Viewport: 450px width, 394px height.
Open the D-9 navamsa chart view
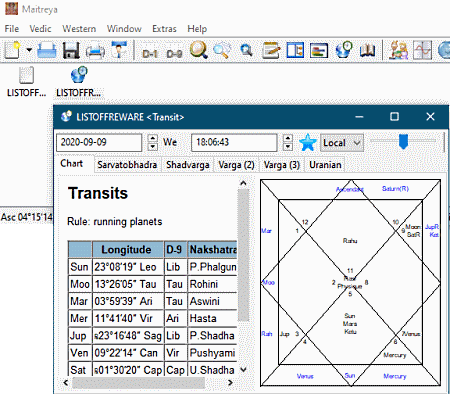click(x=174, y=53)
